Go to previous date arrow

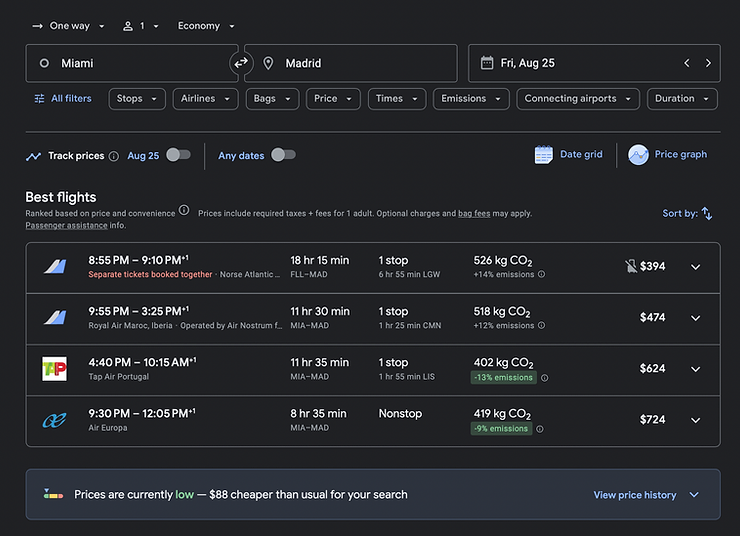[687, 63]
